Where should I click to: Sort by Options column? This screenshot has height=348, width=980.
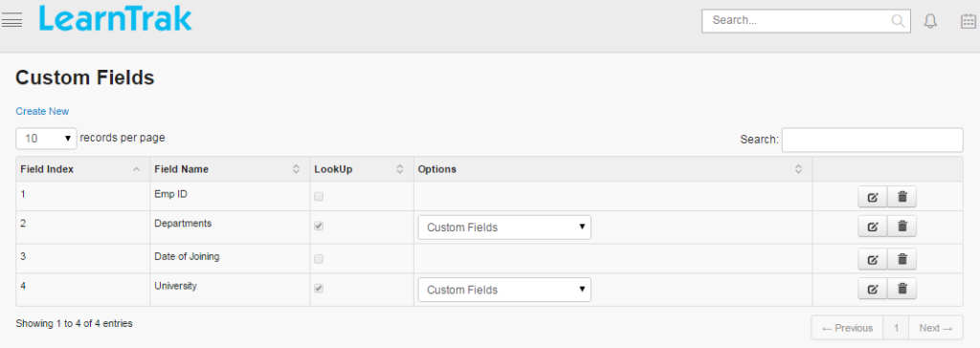613,169
